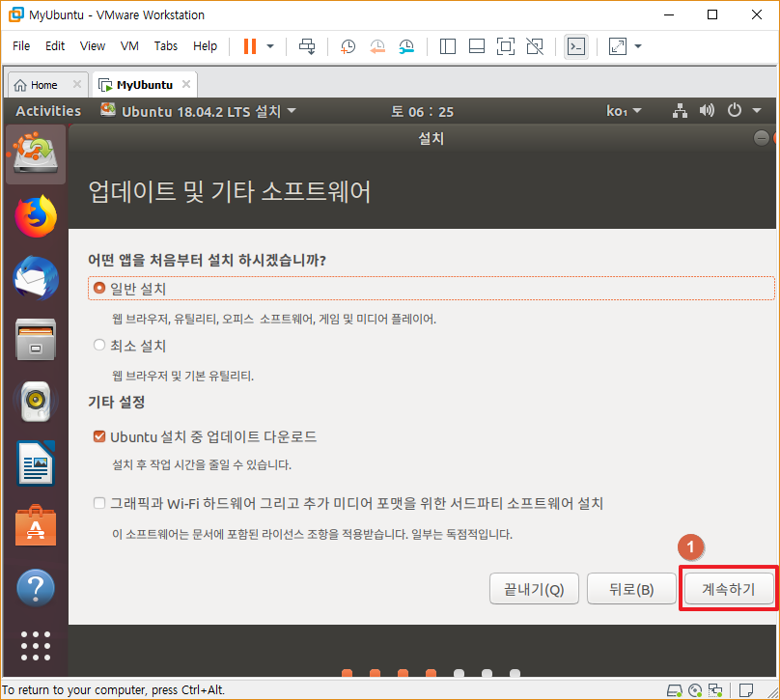Open Ubuntu Software store icon
The image size is (780, 700).
tap(36, 525)
